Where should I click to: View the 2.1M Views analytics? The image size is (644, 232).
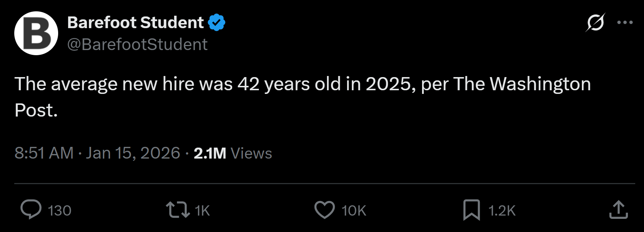click(x=233, y=153)
